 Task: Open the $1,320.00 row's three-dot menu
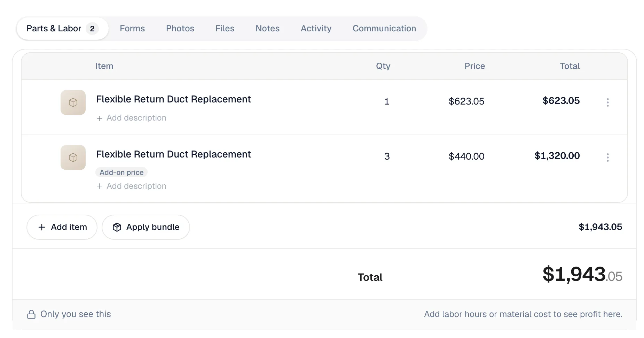[x=607, y=157]
